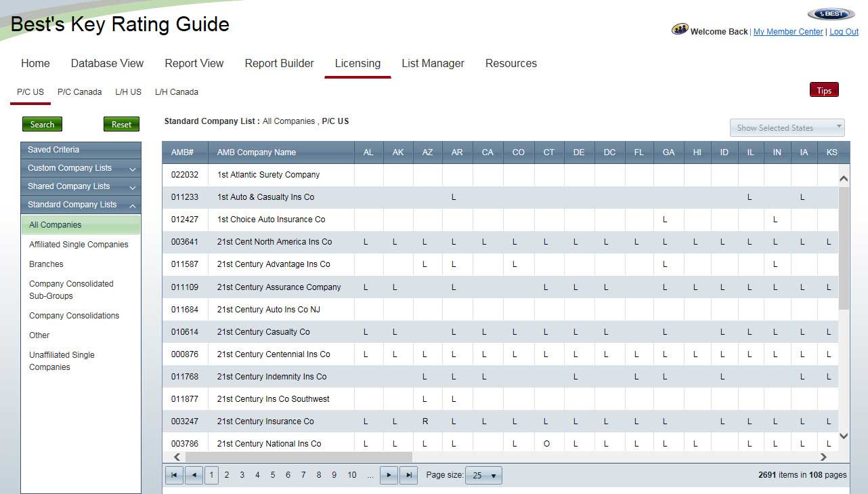Open List Manager tab
Screen dimensions: 868x494
(x=433, y=63)
